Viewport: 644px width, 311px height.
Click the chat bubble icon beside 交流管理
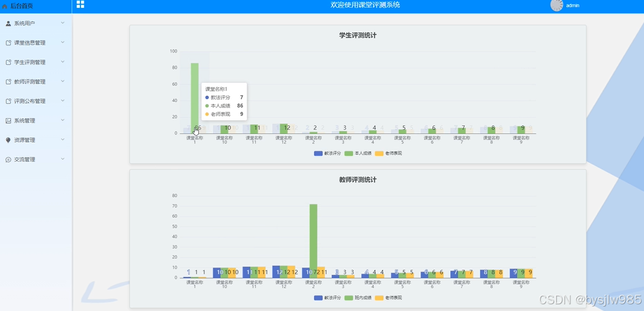tap(8, 159)
